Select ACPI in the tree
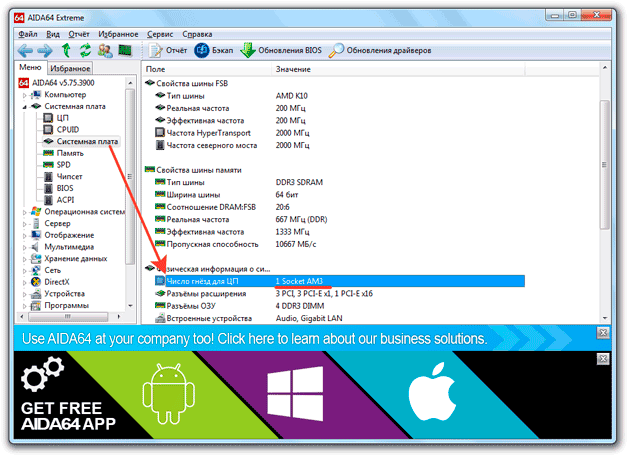Viewport: 628px width, 456px height. 65,200
